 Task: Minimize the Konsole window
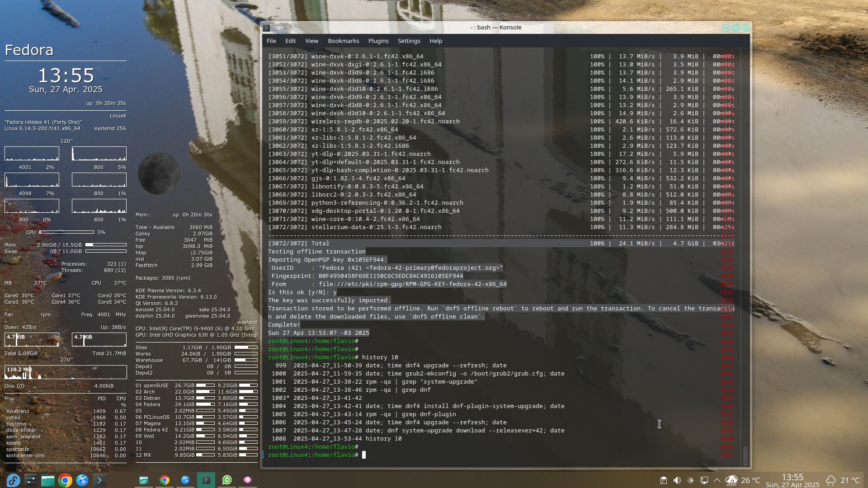[x=726, y=28]
